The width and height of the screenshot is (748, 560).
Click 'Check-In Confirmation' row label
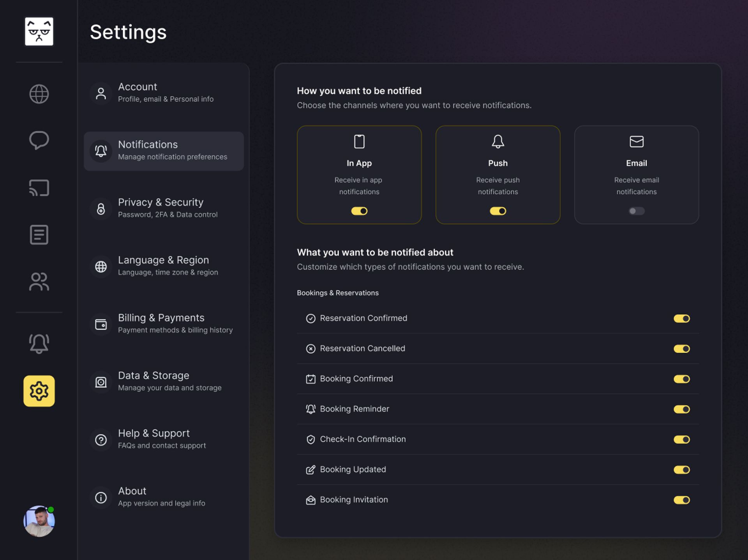click(363, 439)
